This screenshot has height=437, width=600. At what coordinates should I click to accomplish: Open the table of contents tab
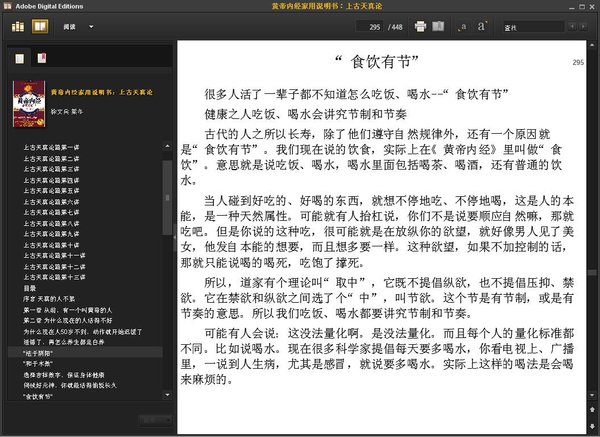point(19,58)
